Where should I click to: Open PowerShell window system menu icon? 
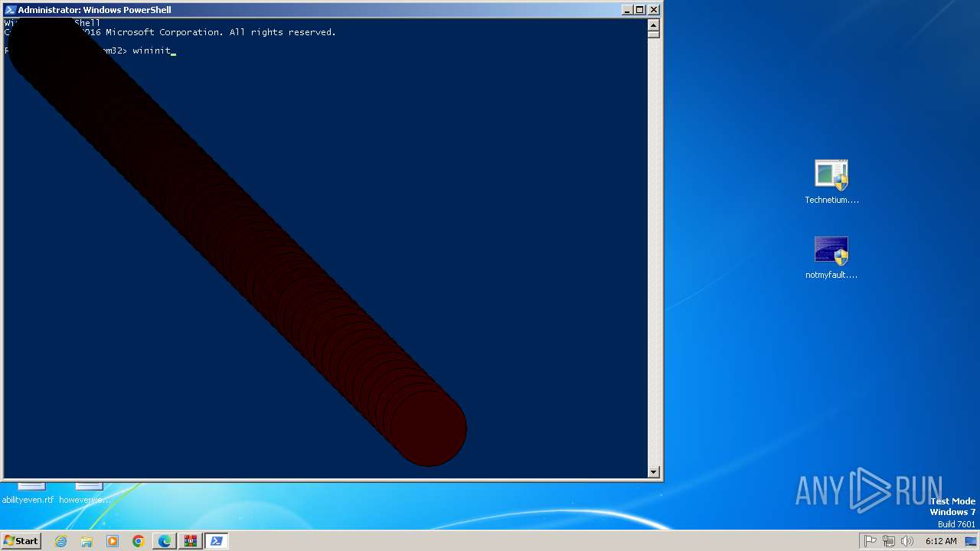pyautogui.click(x=10, y=10)
